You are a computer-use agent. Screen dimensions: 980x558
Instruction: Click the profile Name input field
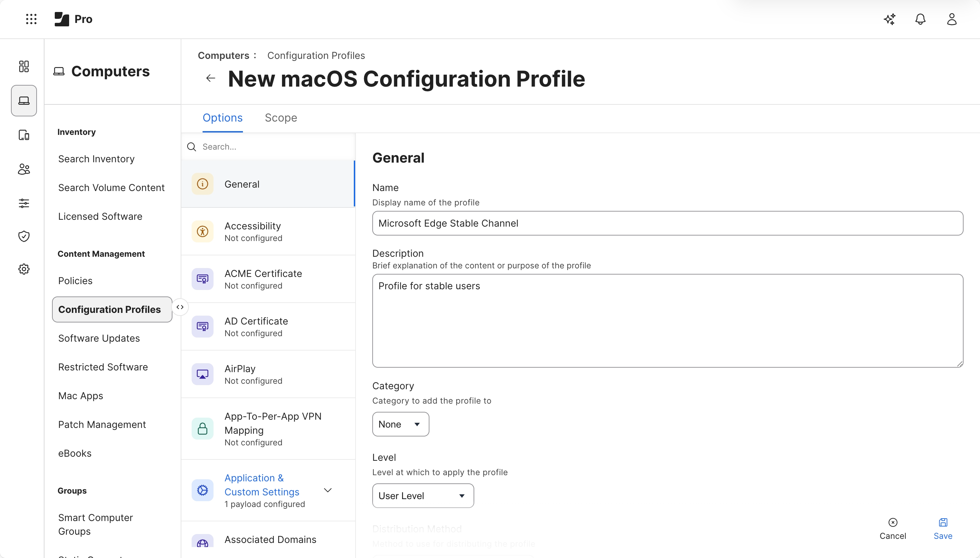(667, 223)
